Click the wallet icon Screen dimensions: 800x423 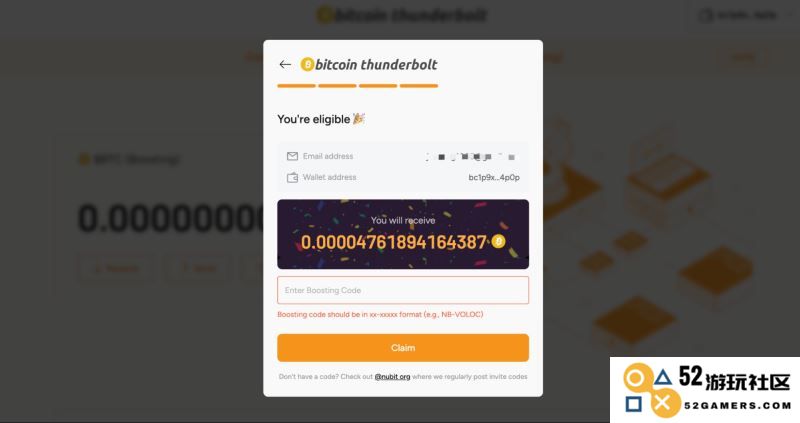tap(292, 178)
